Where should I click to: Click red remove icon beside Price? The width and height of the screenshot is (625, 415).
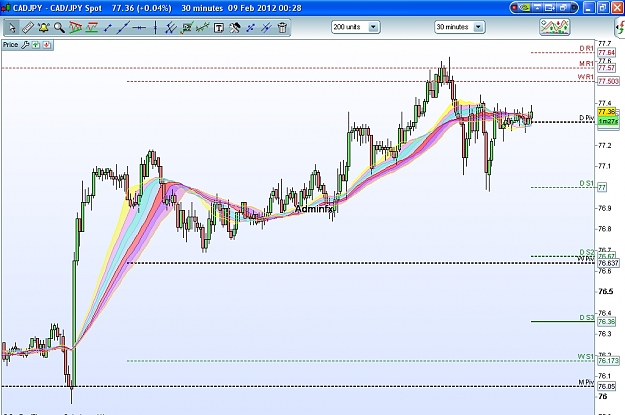click(47, 45)
